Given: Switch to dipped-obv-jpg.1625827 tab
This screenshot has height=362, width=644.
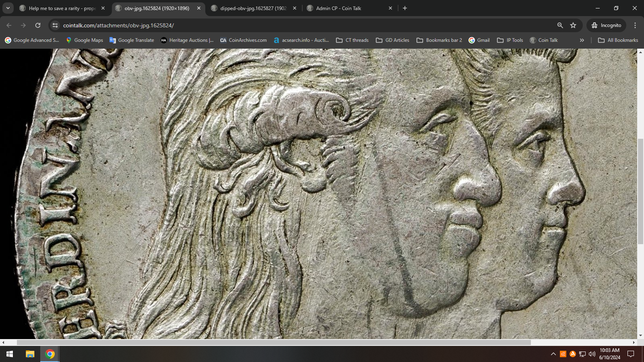Looking at the screenshot, I should tap(253, 8).
